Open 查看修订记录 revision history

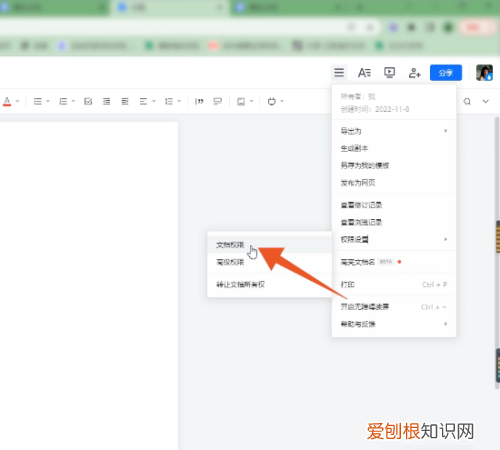[x=394, y=205]
